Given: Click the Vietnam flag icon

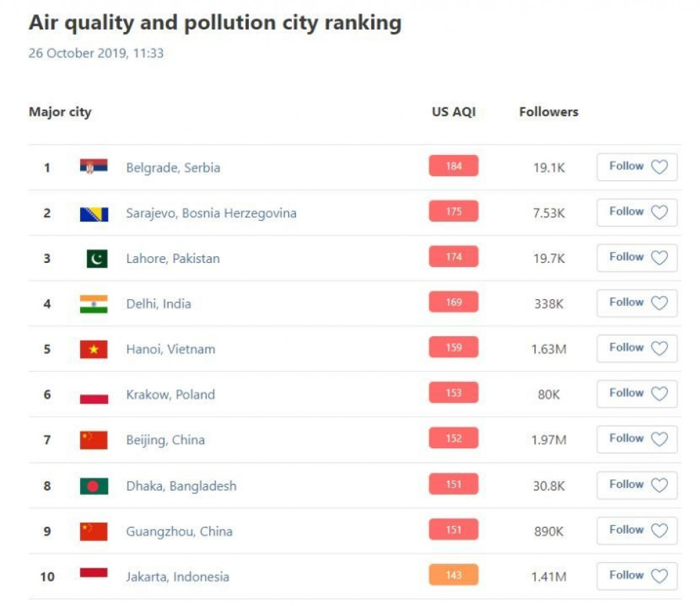Looking at the screenshot, I should (94, 349).
